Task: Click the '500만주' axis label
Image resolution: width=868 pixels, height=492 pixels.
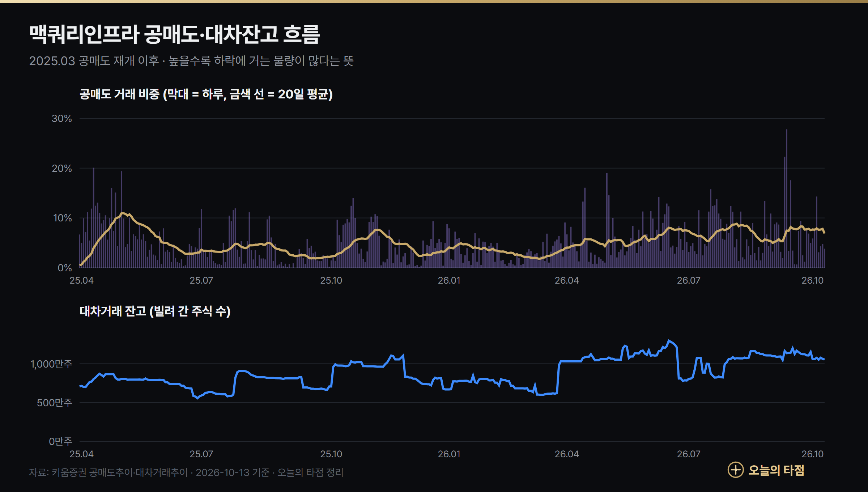Action: (55, 403)
